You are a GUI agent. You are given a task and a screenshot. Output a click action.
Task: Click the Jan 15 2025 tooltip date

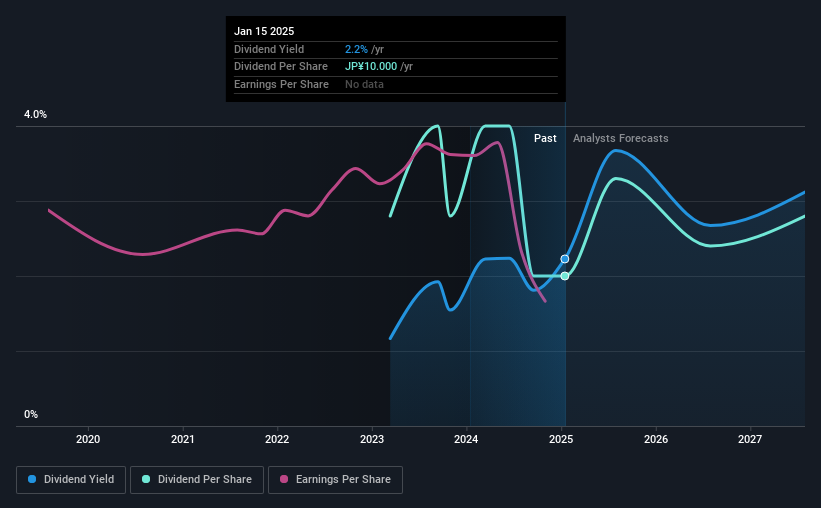pos(264,31)
